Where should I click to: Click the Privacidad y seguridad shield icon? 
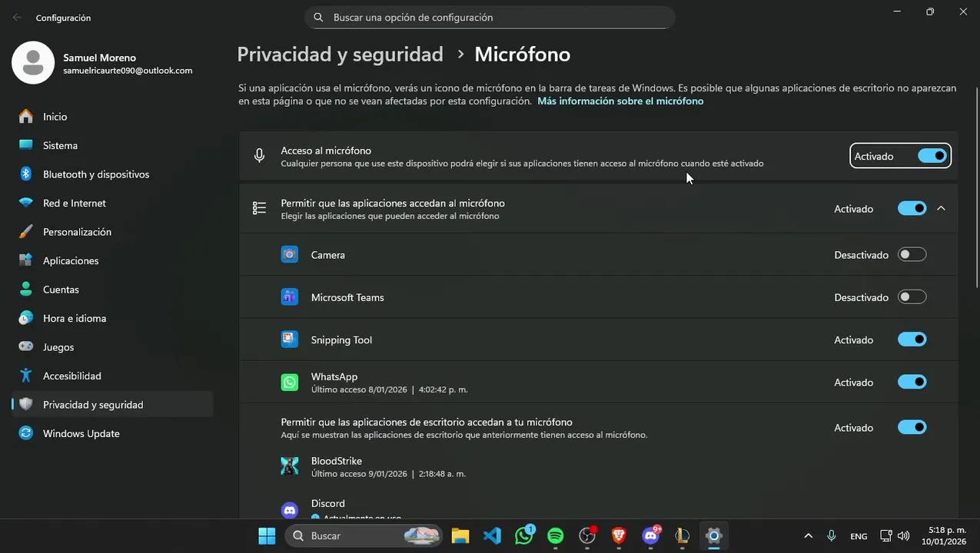click(x=26, y=405)
